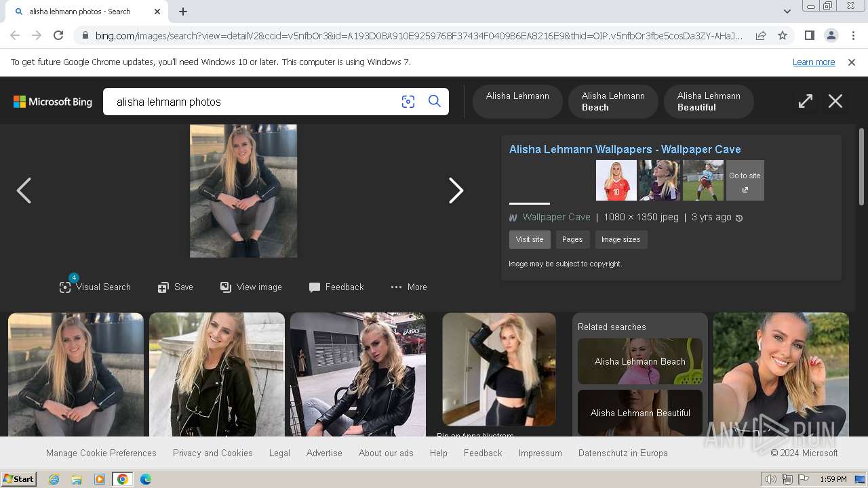Open the site info lock icon
The width and height of the screenshot is (868, 488).
click(85, 35)
